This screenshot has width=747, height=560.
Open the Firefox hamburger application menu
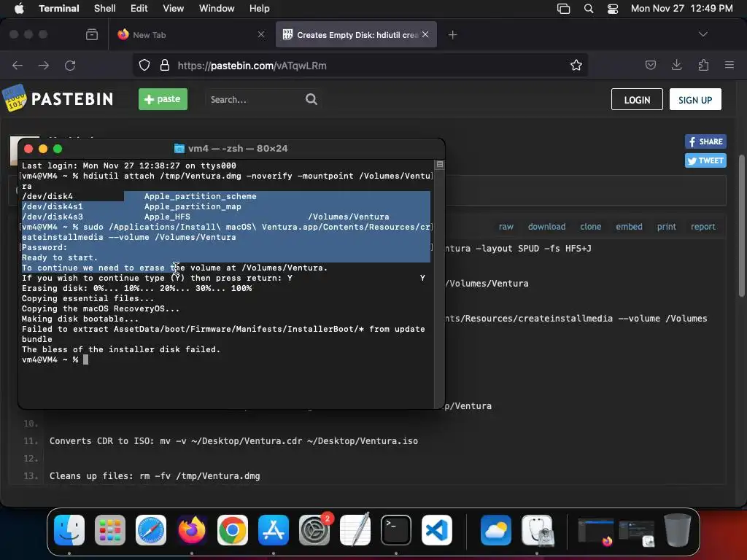coord(729,65)
